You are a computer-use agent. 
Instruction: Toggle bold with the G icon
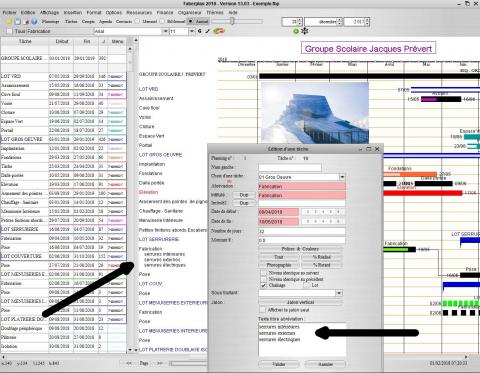point(199,31)
